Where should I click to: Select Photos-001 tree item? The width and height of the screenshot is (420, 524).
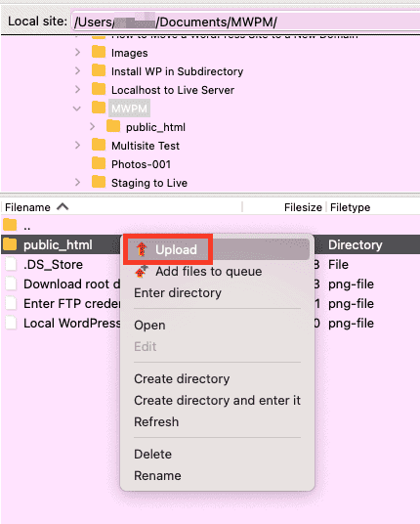pos(142,164)
